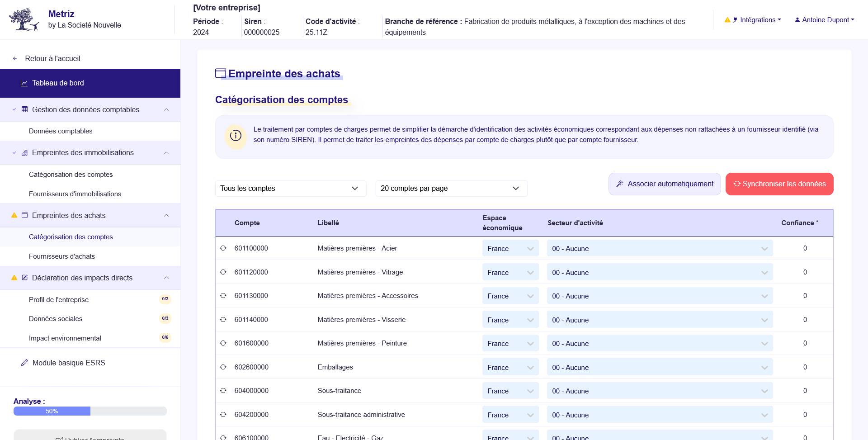Click the magic wand icon on Associer automatiquement
Image resolution: width=868 pixels, height=440 pixels.
coord(619,184)
